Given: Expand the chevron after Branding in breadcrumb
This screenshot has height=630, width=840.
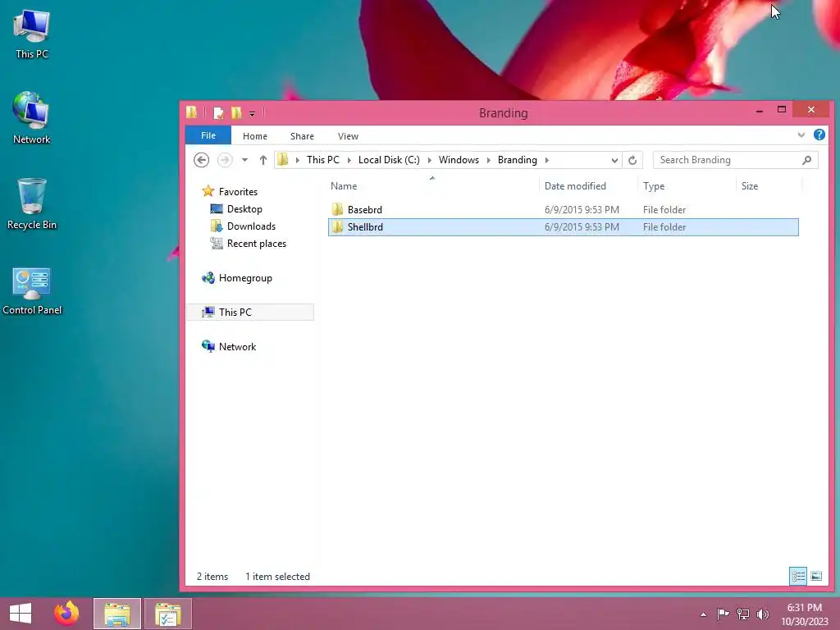Looking at the screenshot, I should tap(547, 160).
